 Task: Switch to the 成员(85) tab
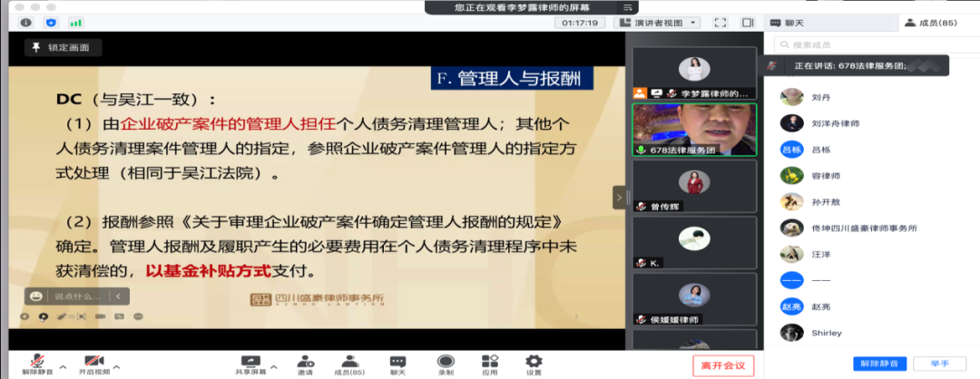tap(930, 23)
